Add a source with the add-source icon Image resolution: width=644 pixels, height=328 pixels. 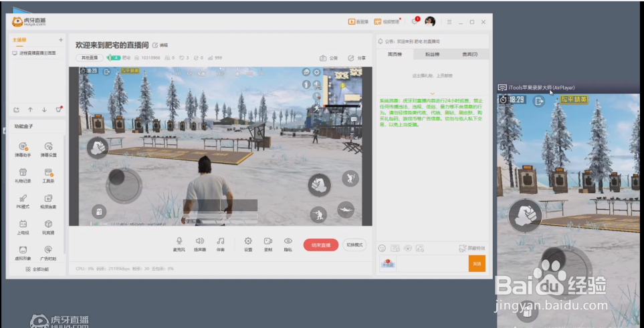click(16, 110)
